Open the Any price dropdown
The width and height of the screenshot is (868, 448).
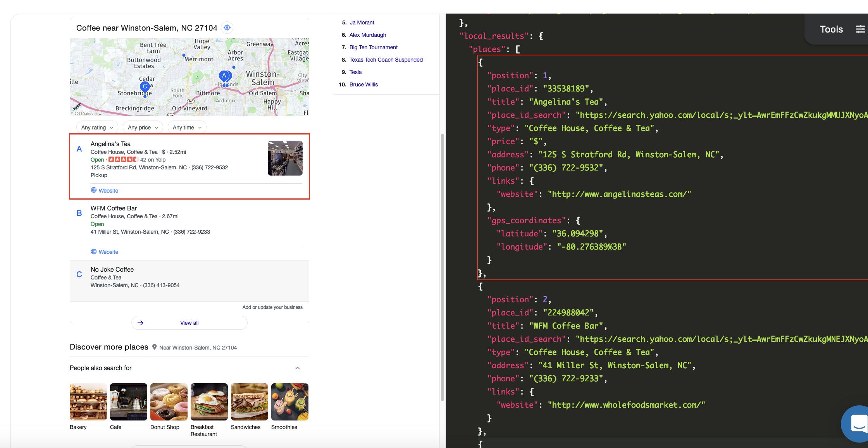click(x=142, y=127)
